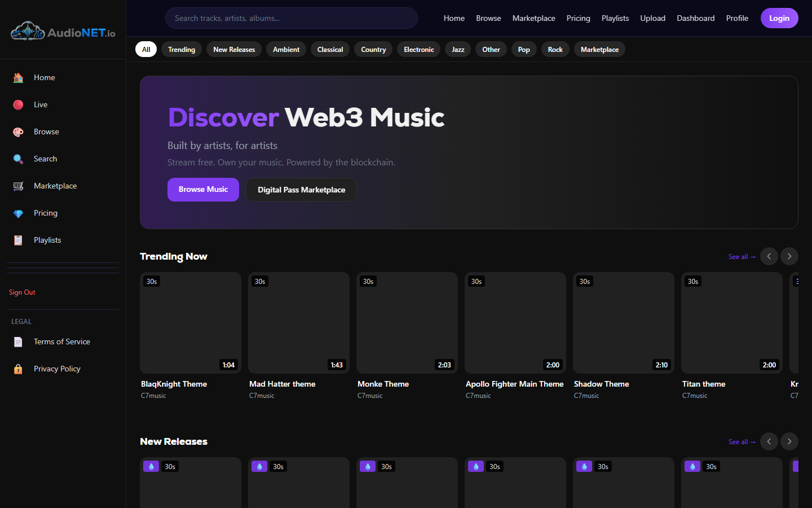This screenshot has width=812, height=508.
Task: Click droplet badge on first New Releases card
Action: 151,466
